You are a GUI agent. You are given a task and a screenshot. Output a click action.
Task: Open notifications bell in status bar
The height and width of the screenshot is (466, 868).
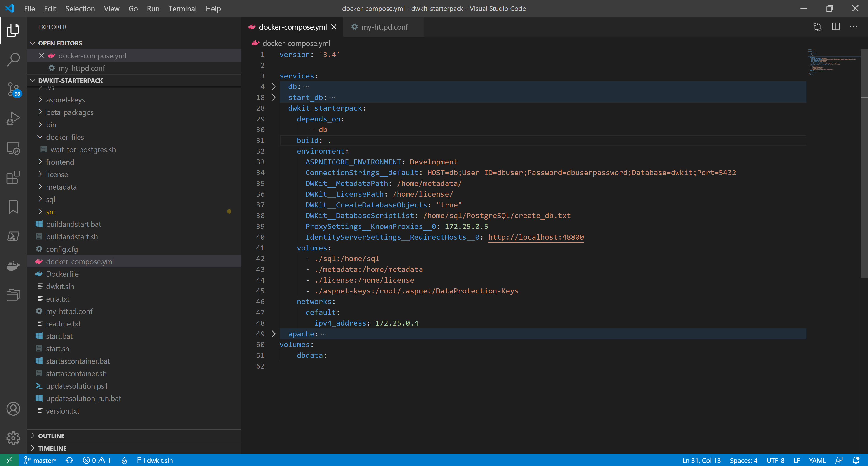click(856, 460)
